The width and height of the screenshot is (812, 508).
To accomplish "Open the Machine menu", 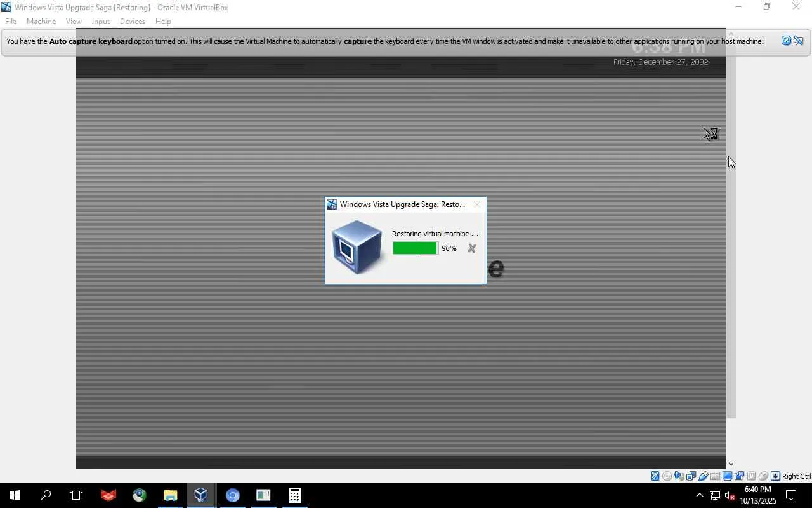I will point(41,21).
